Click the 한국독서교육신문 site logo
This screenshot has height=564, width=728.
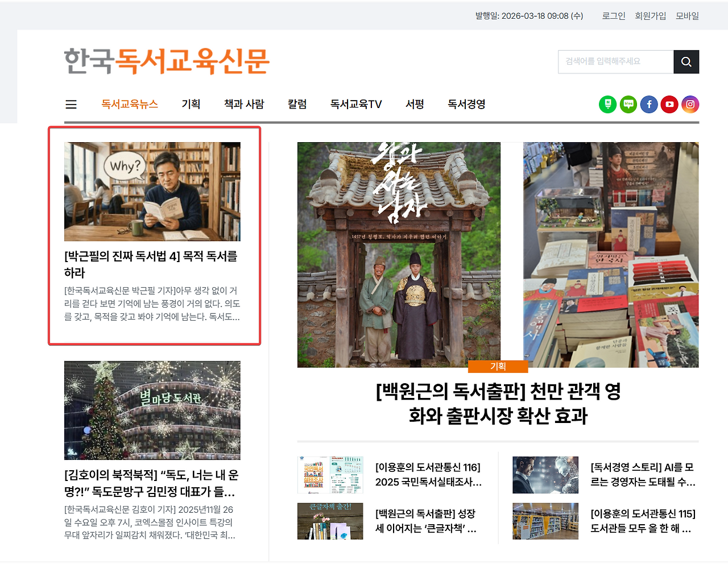coord(167,61)
